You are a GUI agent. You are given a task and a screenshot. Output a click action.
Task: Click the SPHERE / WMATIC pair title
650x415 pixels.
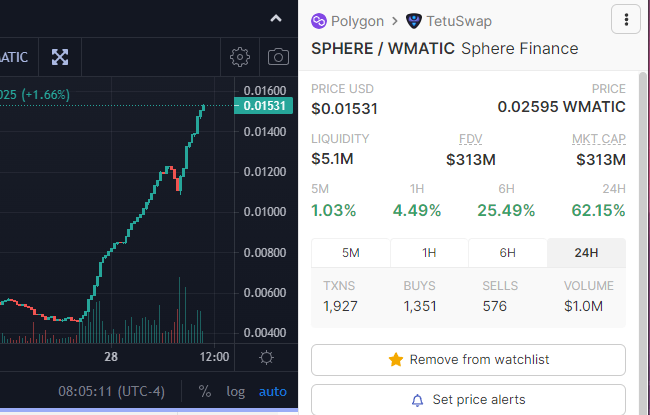(x=383, y=49)
